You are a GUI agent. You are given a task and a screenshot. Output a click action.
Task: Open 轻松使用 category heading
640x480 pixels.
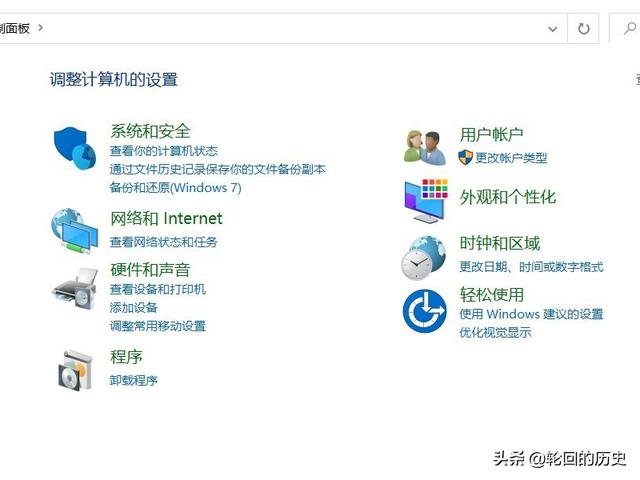click(x=491, y=294)
